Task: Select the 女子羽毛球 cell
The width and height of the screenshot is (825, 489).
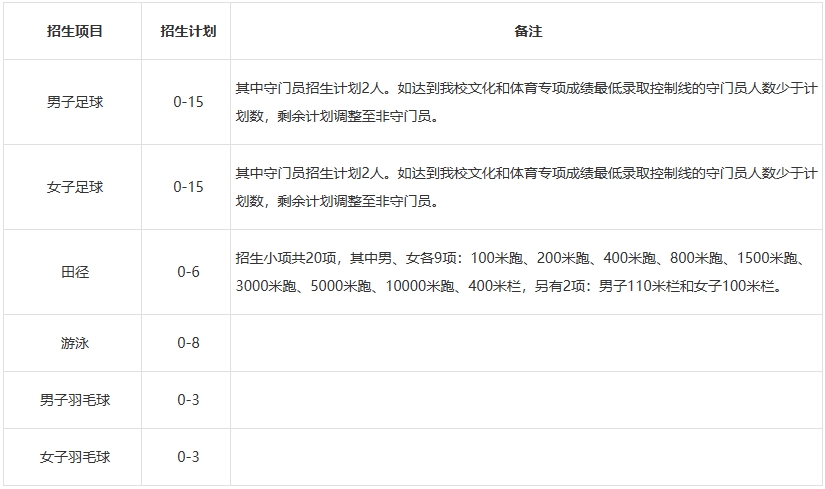Action: (x=74, y=457)
